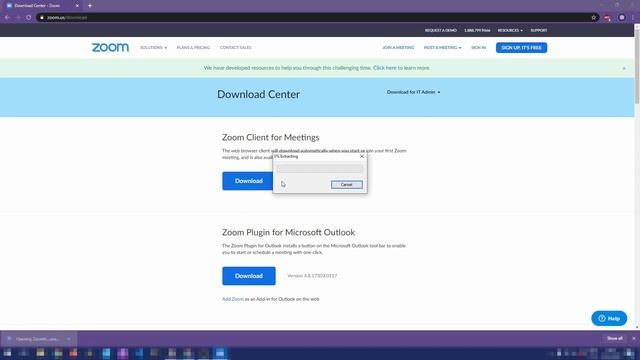This screenshot has width=640, height=360.
Task: Reload the page with the refresh icon
Action: (x=29, y=18)
